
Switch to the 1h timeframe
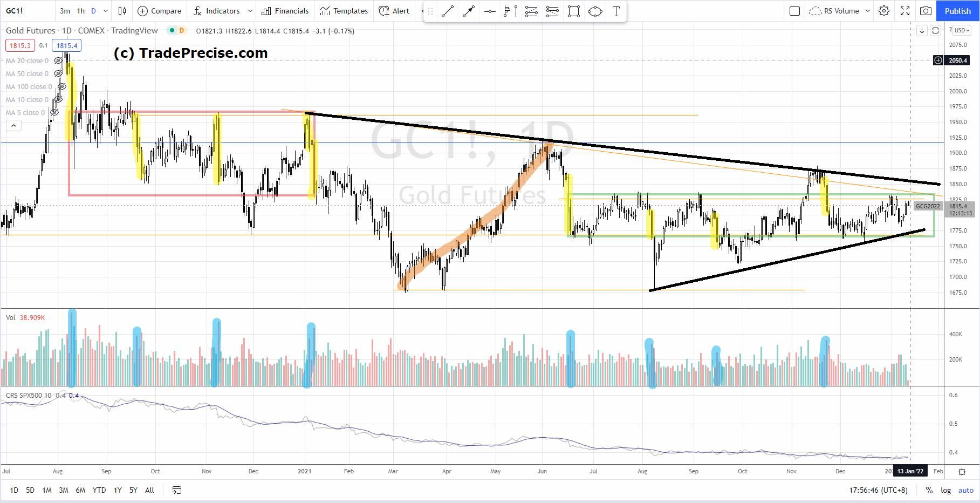tap(81, 11)
